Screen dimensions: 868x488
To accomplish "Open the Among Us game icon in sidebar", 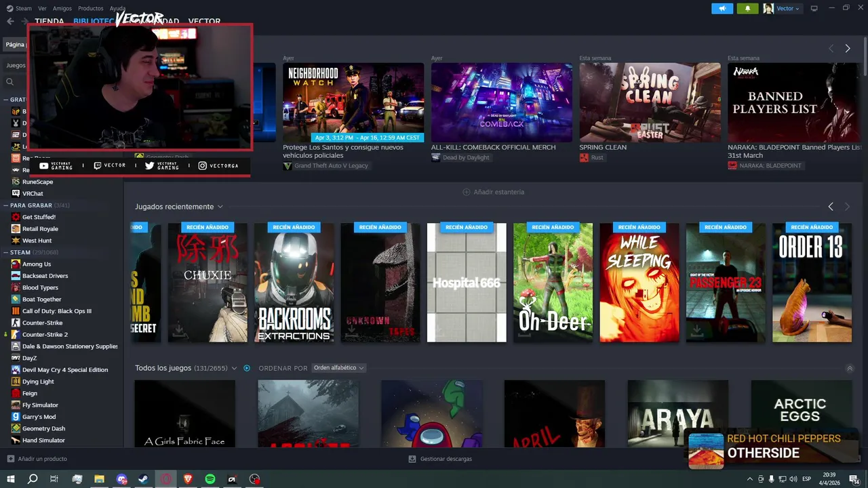I will [16, 264].
